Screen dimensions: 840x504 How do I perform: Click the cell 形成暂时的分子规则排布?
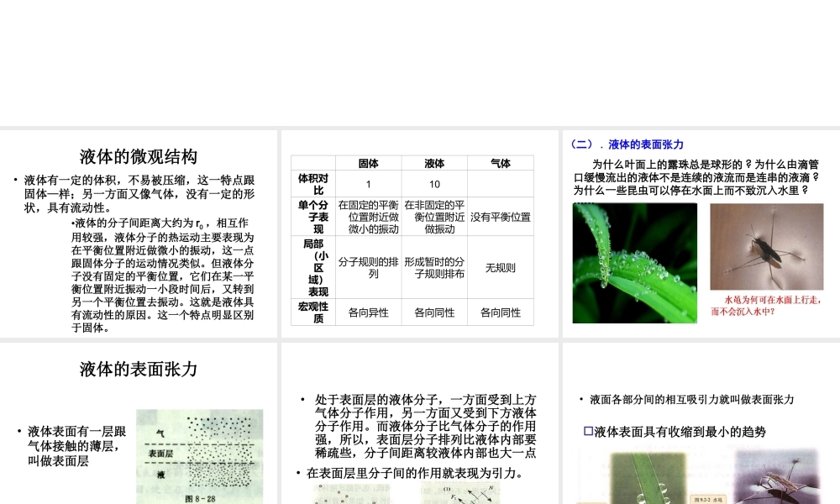coord(434,267)
